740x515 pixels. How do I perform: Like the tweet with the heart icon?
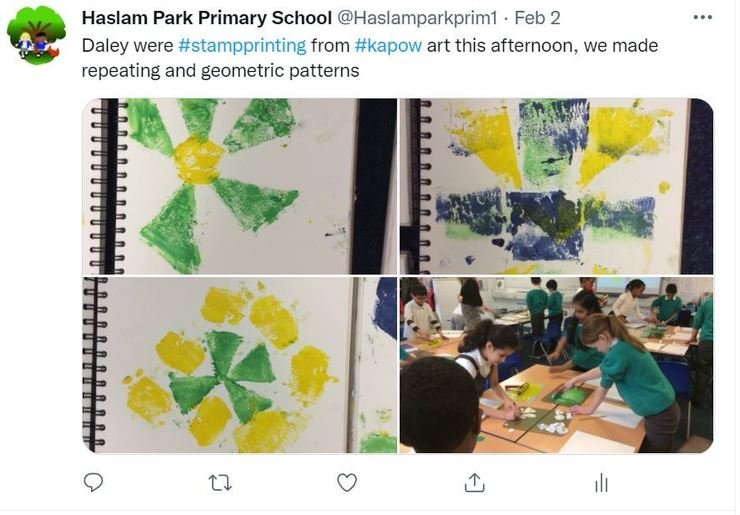point(347,482)
